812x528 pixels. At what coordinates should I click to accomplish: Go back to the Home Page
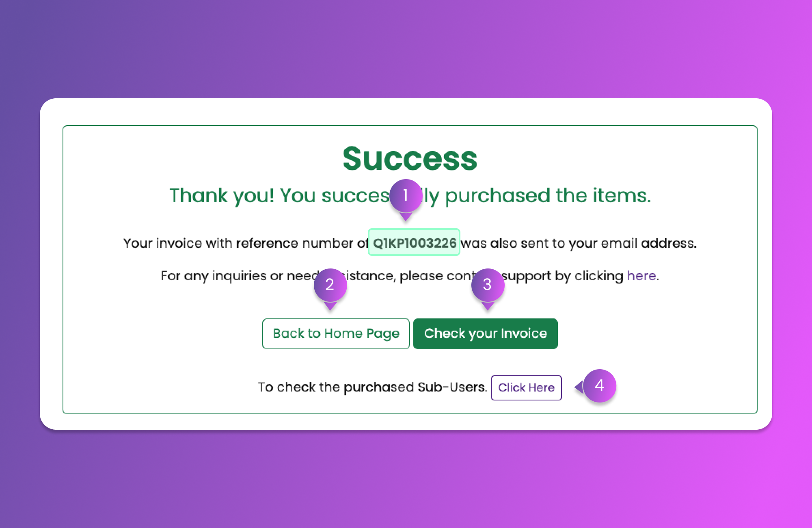pyautogui.click(x=336, y=334)
